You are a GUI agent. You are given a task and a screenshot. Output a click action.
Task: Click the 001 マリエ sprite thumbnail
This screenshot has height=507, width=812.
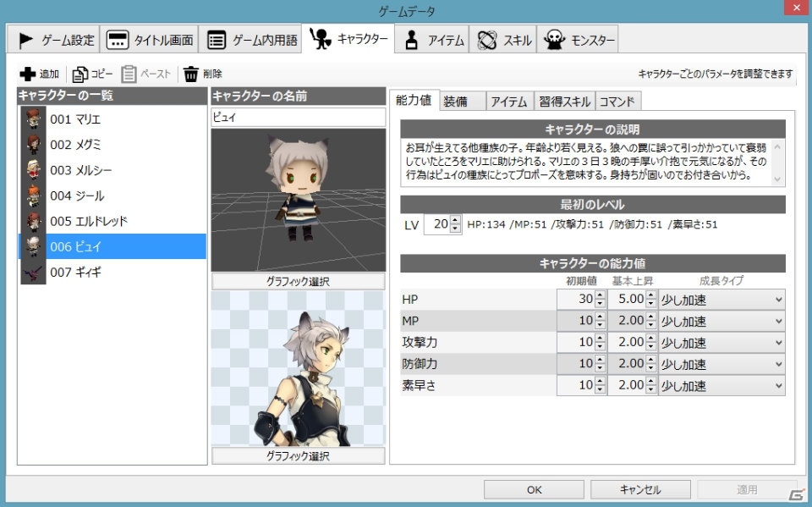[33, 119]
